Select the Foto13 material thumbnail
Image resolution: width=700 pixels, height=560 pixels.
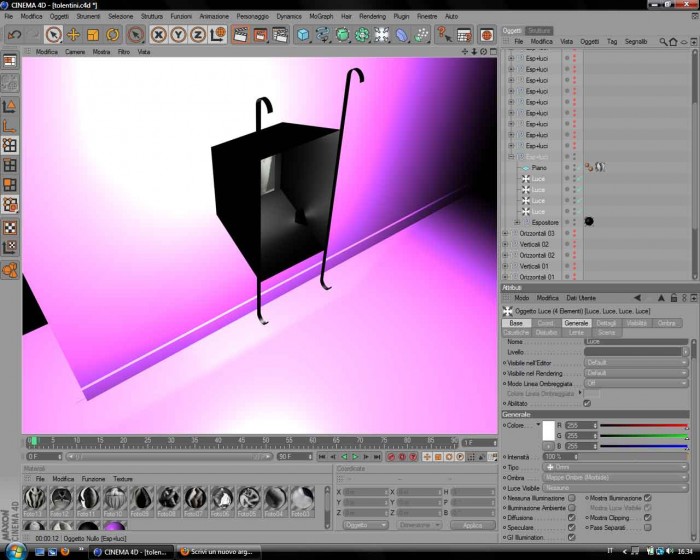(x=34, y=499)
